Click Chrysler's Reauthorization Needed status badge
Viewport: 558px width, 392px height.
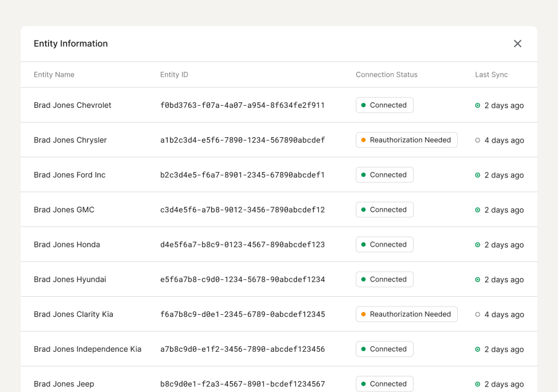click(407, 140)
